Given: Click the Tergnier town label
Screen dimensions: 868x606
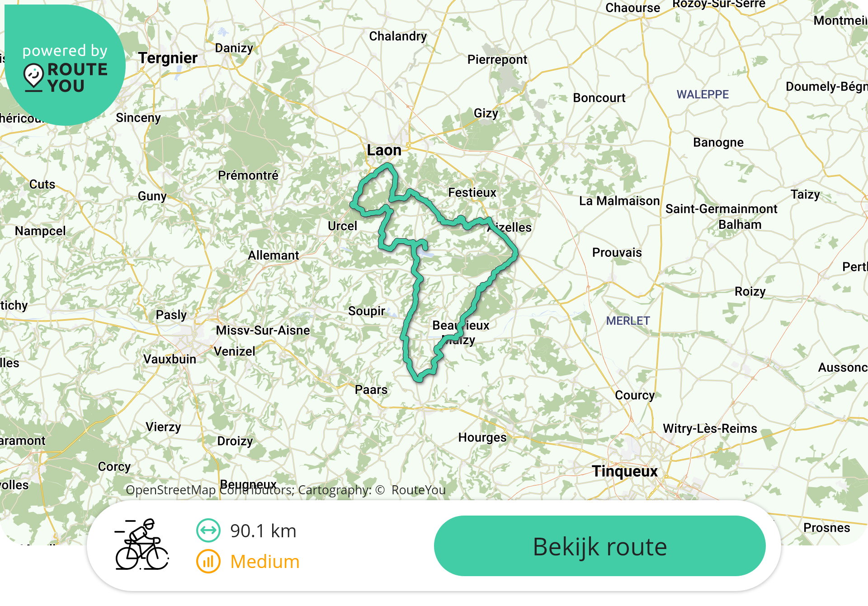Looking at the screenshot, I should (x=168, y=58).
